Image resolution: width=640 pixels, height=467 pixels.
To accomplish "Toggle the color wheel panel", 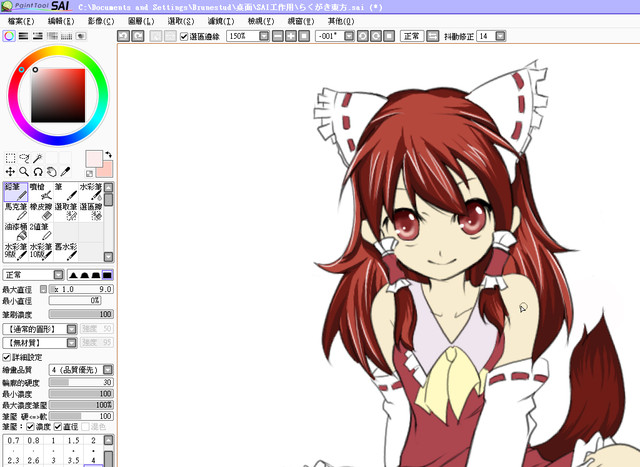I will (x=9, y=36).
